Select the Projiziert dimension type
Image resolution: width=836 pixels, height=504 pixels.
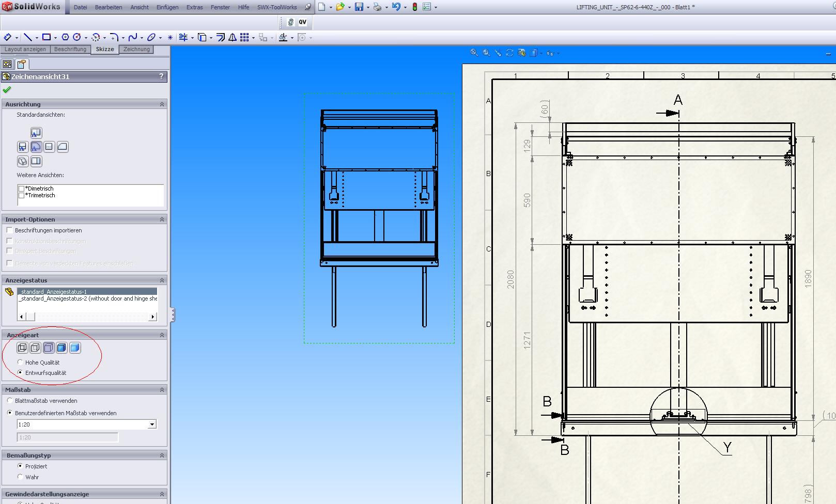20,466
